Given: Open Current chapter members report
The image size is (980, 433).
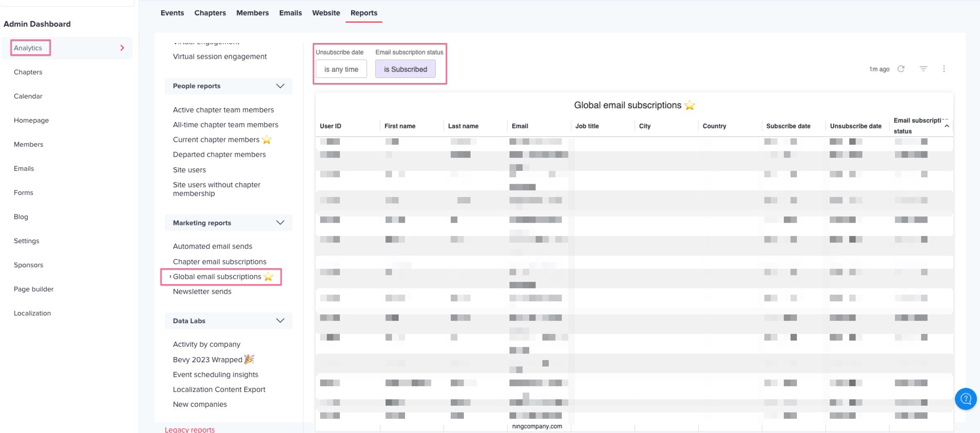Looking at the screenshot, I should click(x=216, y=140).
